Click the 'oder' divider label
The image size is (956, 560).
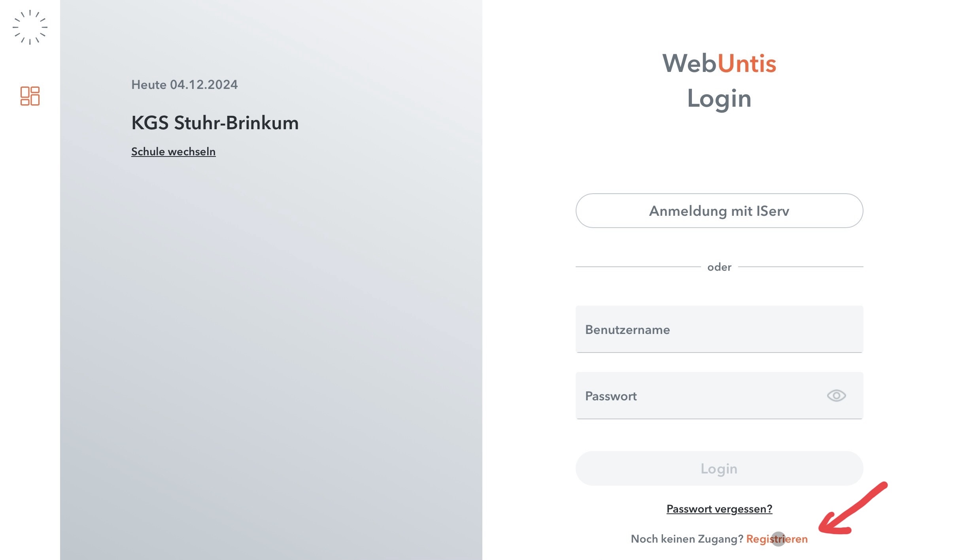(x=719, y=267)
